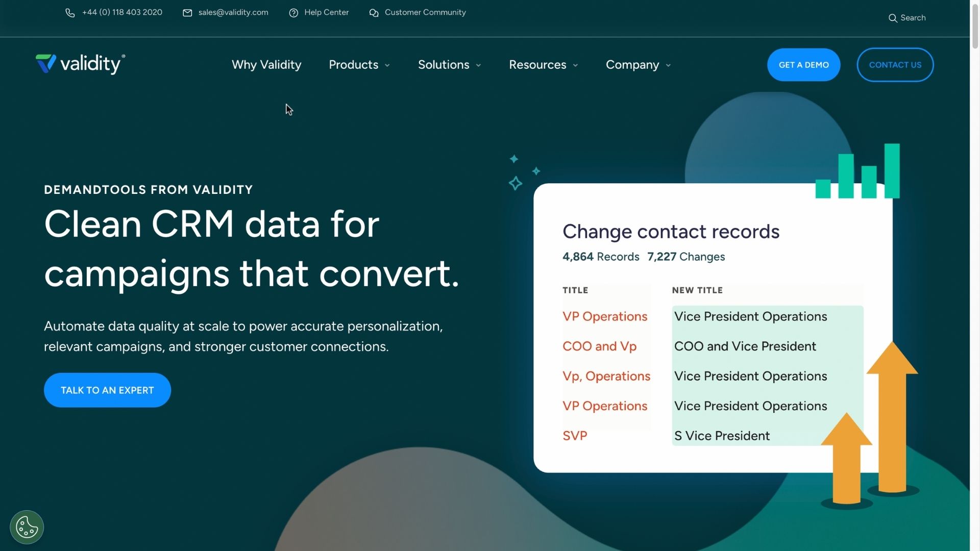Click 'S Vice President' new title

[722, 436]
